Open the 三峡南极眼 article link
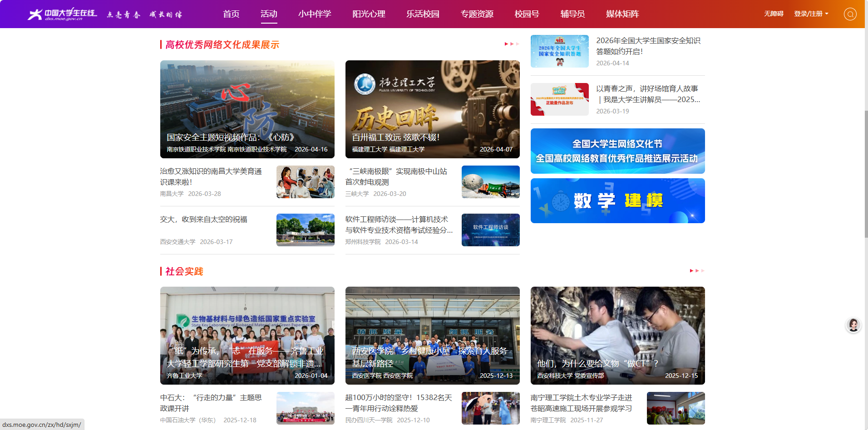Viewport: 868px width, 430px height. [396, 176]
